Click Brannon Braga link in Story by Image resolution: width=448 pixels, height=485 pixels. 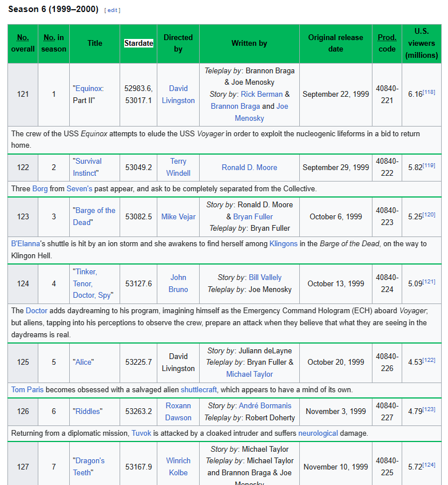coord(235,106)
